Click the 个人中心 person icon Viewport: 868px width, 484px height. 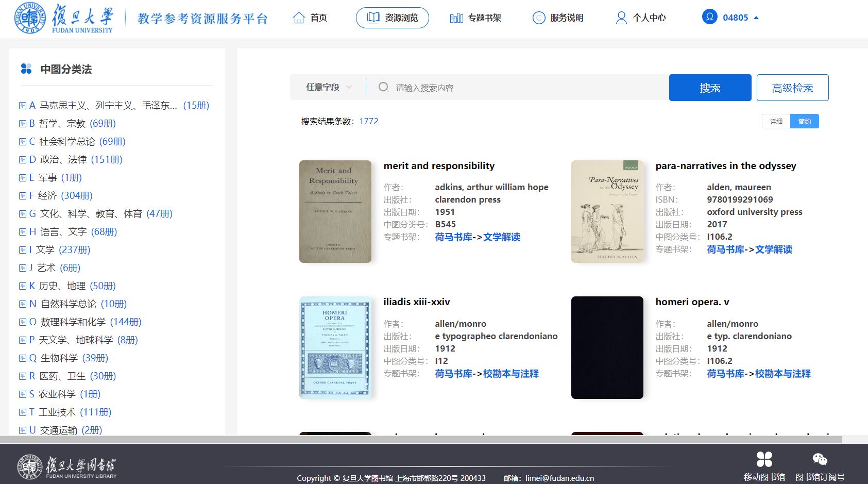[x=621, y=18]
